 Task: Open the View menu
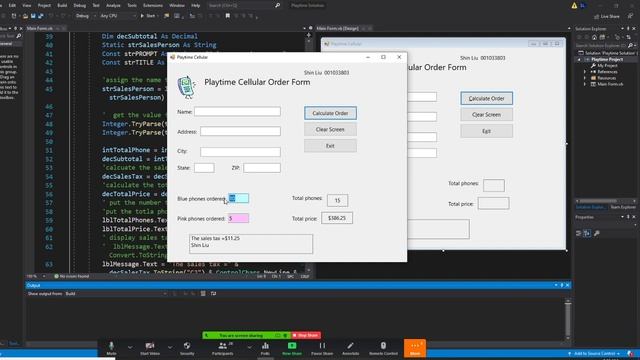[x=27, y=5]
